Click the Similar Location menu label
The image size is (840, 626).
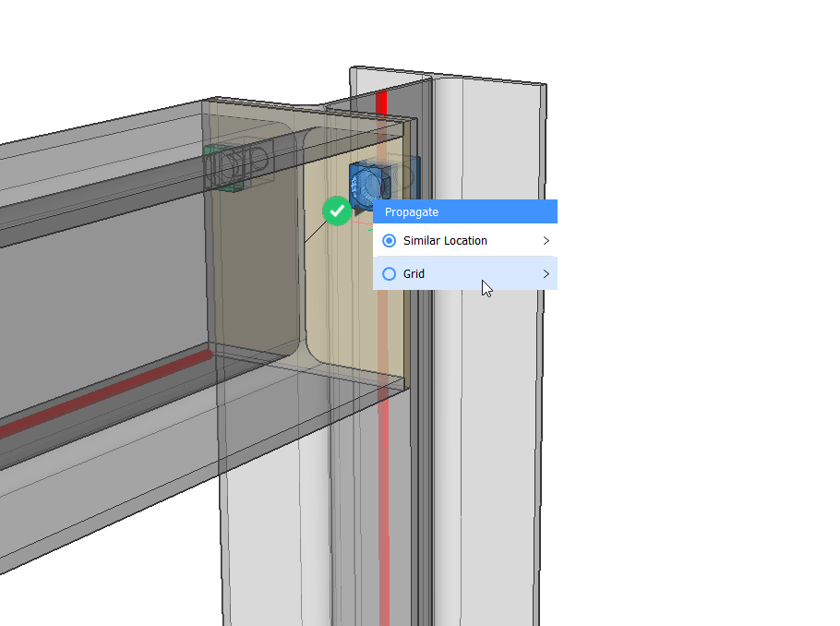pyautogui.click(x=445, y=241)
